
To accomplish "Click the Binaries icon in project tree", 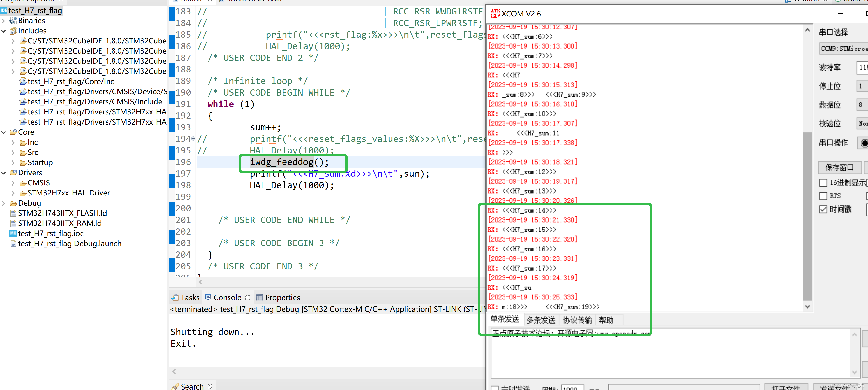I will 13,21.
